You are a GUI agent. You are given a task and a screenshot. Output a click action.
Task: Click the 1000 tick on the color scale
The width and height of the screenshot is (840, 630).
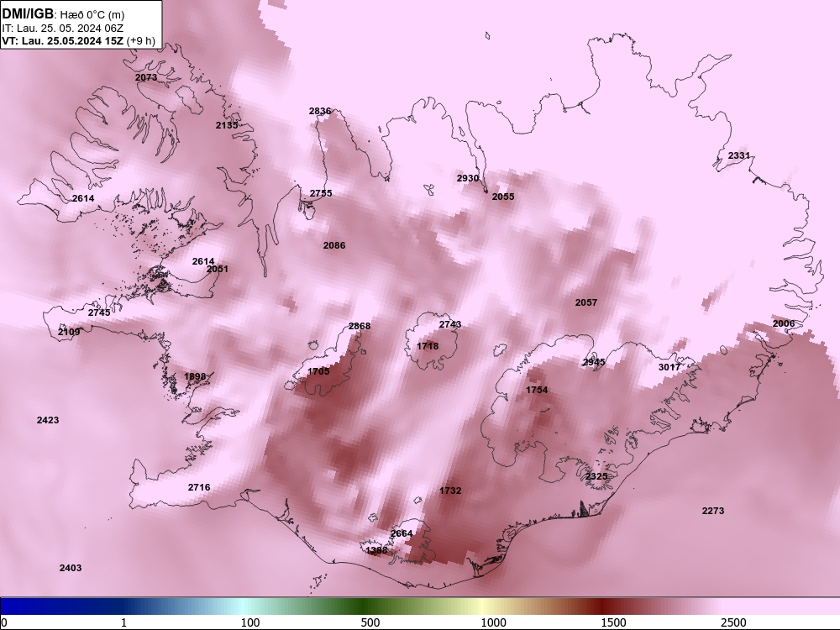pyautogui.click(x=493, y=622)
